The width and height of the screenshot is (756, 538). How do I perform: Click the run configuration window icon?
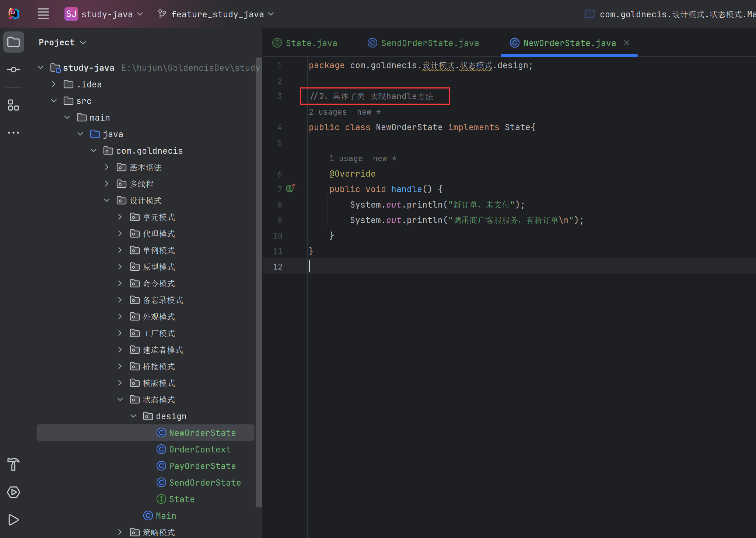tap(589, 14)
